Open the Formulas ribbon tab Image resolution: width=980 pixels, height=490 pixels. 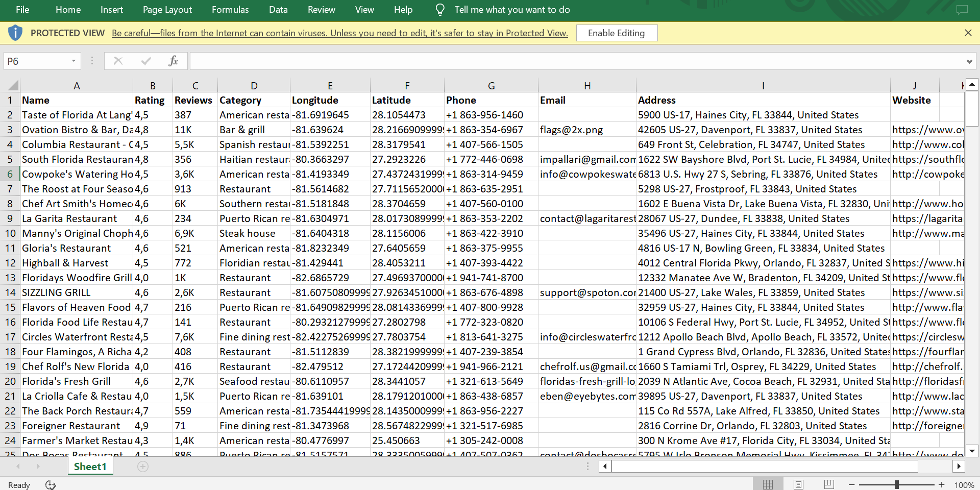tap(230, 10)
